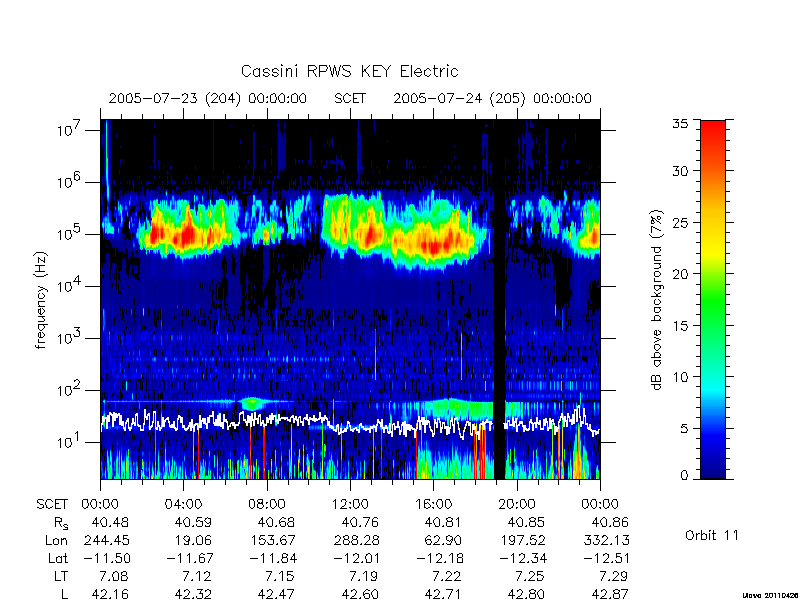This screenshot has width=800, height=600.
Task: Click the Lat value -12.01
Action: coord(356,558)
